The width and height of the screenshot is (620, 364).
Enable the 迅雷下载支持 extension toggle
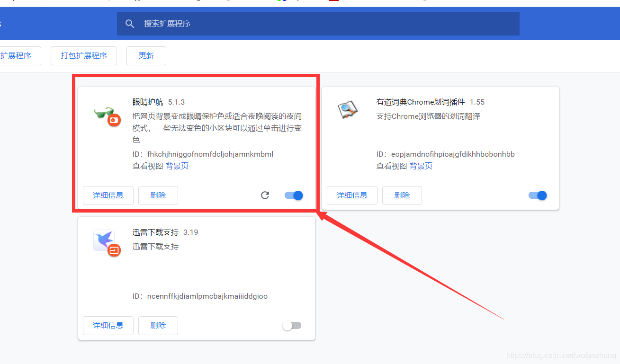point(292,325)
